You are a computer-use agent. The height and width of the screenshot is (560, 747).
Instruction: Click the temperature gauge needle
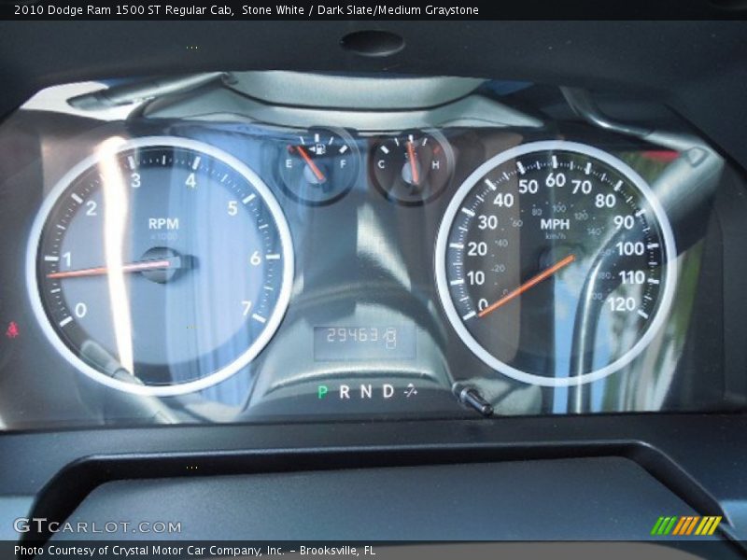click(x=413, y=161)
